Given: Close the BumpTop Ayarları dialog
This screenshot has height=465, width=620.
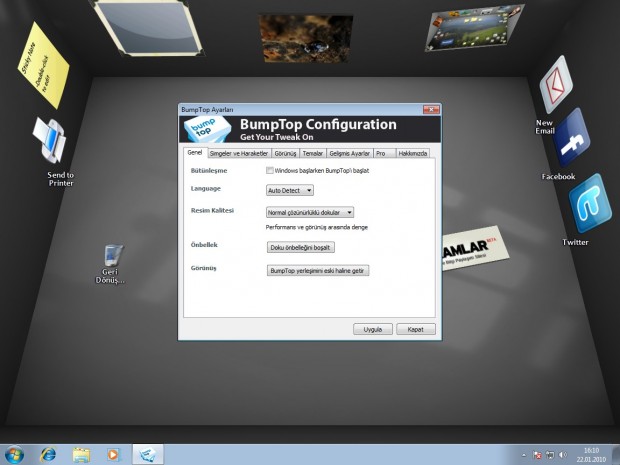Looking at the screenshot, I should coord(431,109).
